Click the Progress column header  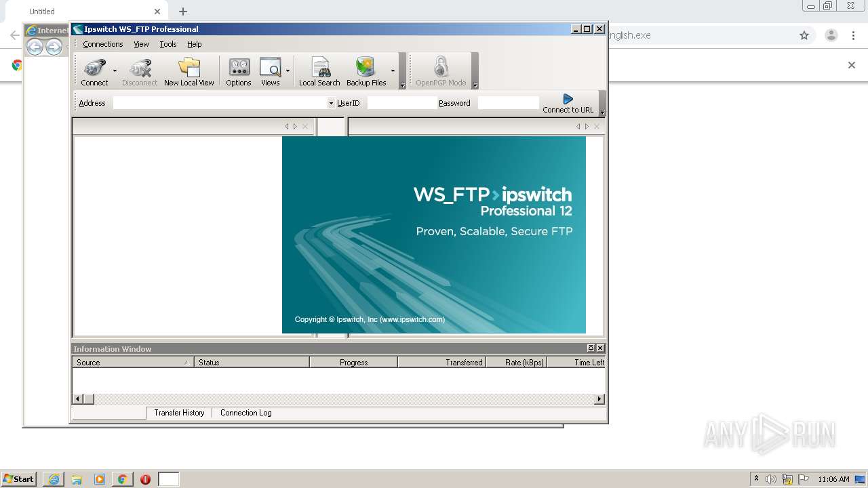[x=353, y=363]
